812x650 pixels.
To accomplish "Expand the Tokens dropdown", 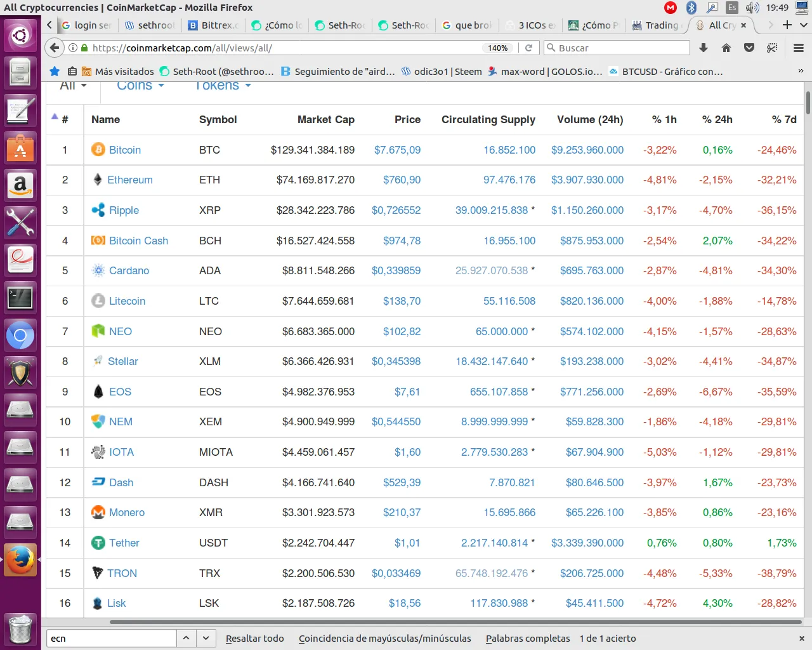I will point(223,86).
